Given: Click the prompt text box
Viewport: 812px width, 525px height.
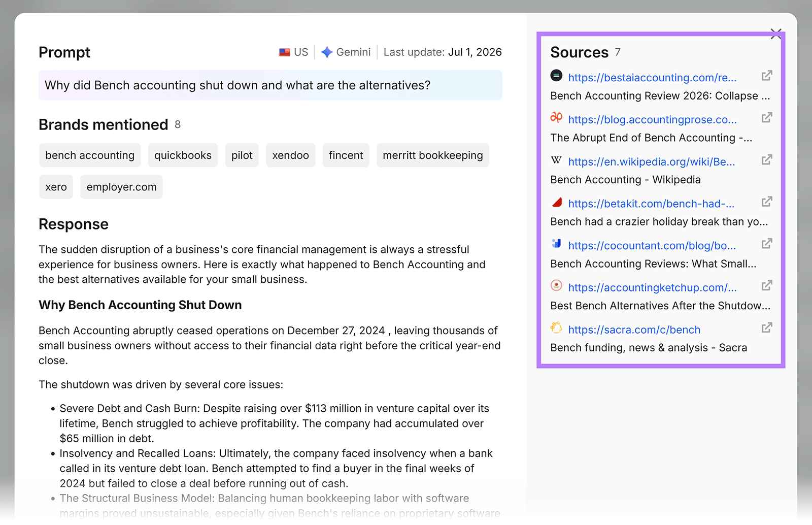Looking at the screenshot, I should point(270,85).
